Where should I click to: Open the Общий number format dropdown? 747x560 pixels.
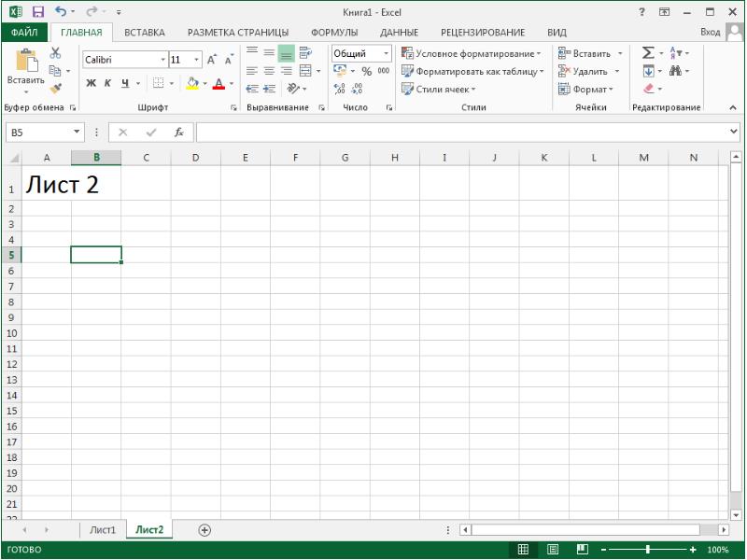coord(386,53)
